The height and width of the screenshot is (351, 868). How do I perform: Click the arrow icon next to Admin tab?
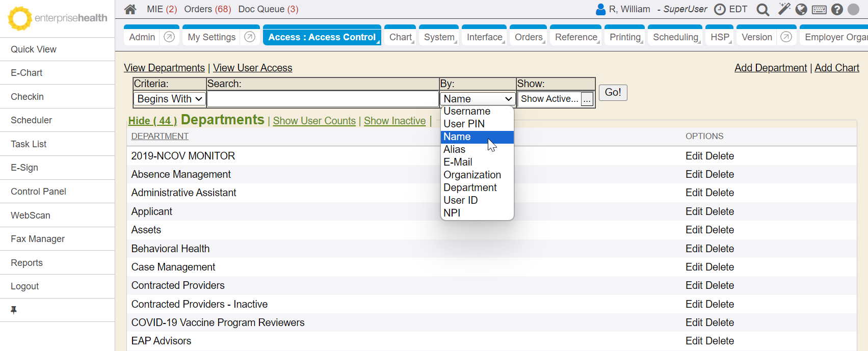pos(169,37)
